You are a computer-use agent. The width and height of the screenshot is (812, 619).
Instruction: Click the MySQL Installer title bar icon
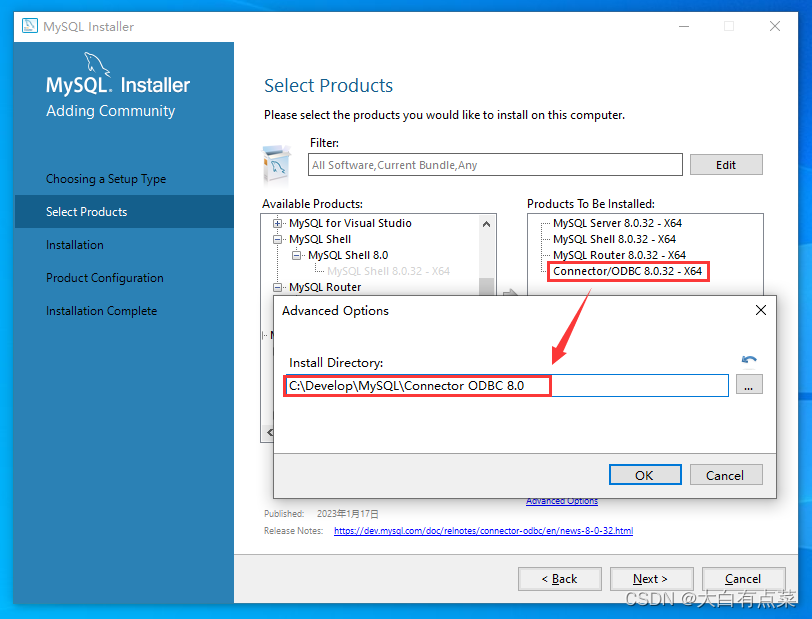(30, 25)
